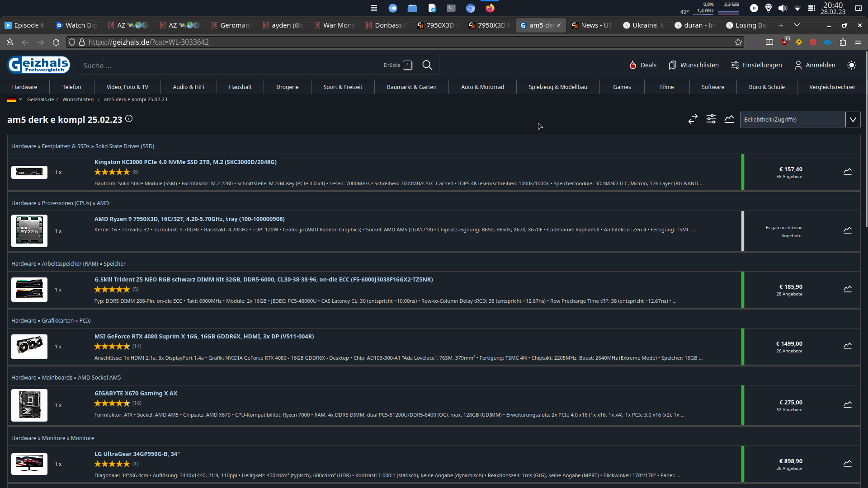Open Wunschlisten in header

coord(693,65)
